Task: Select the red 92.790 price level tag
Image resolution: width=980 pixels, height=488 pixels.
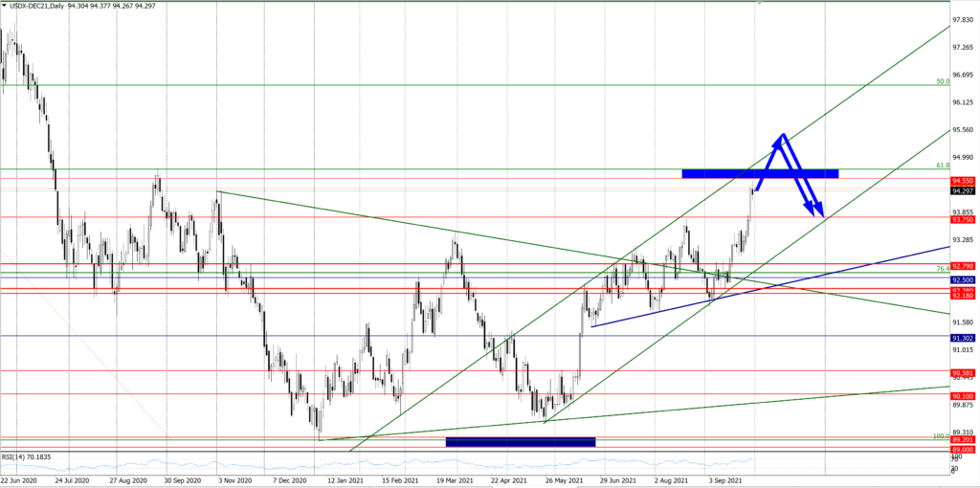Action: (x=963, y=263)
